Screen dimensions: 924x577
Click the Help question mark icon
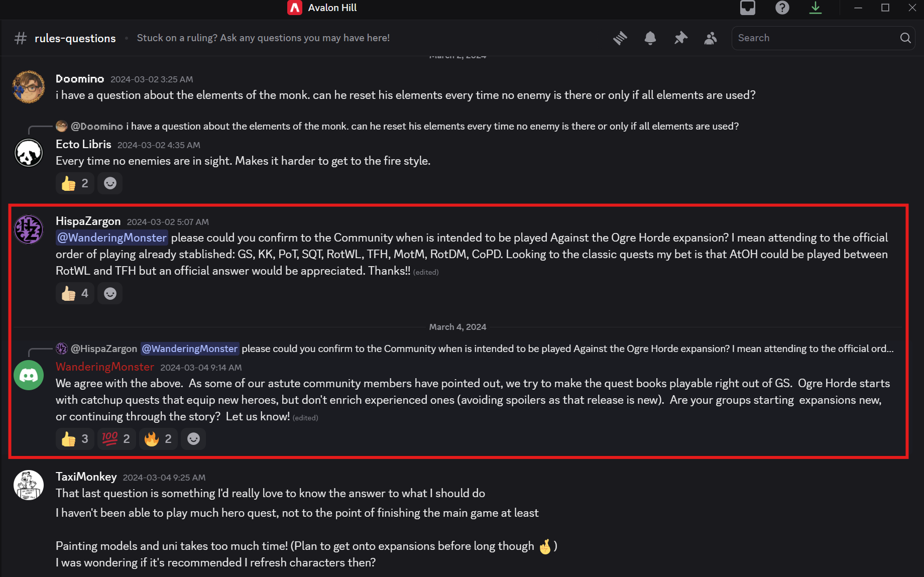782,8
